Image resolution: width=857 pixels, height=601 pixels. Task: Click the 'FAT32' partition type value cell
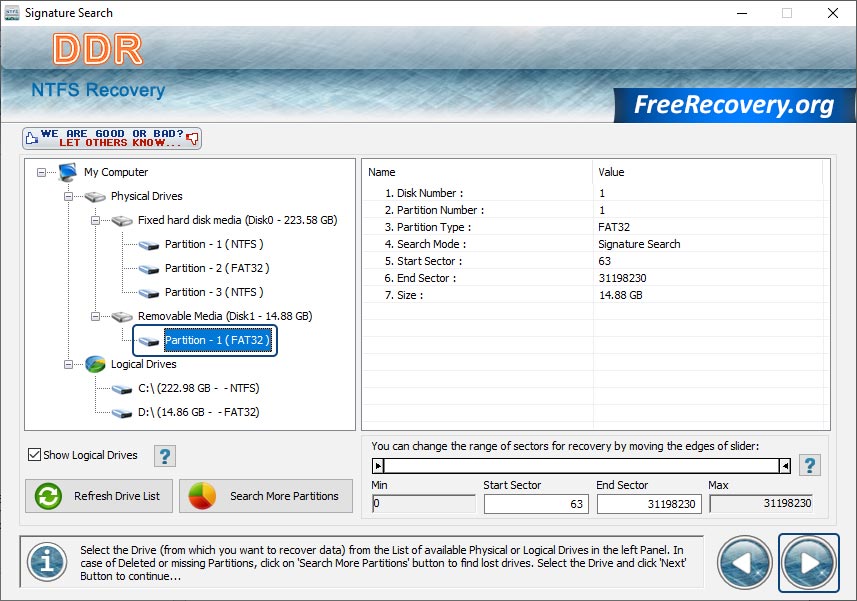614,227
